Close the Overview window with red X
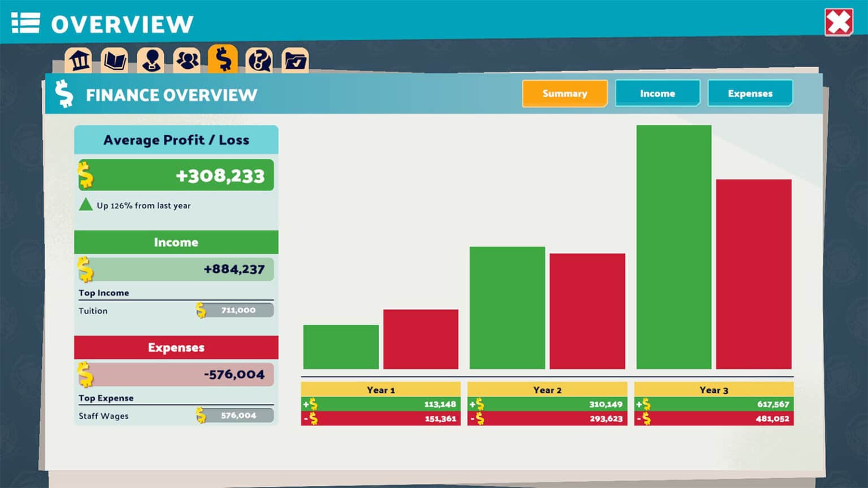The height and width of the screenshot is (488, 868). (839, 23)
